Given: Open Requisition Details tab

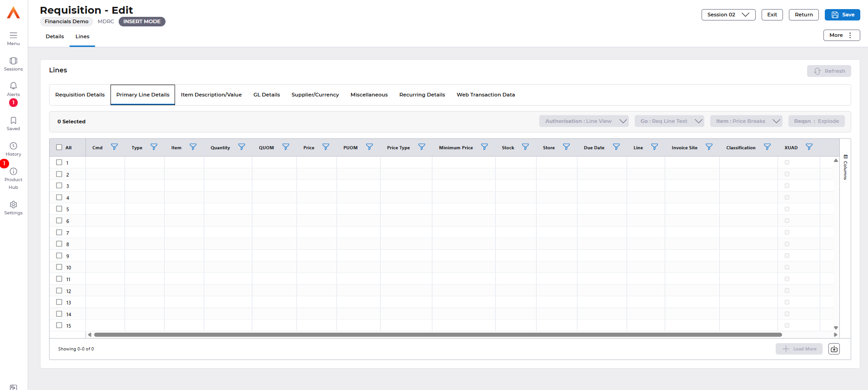Looking at the screenshot, I should (x=80, y=95).
